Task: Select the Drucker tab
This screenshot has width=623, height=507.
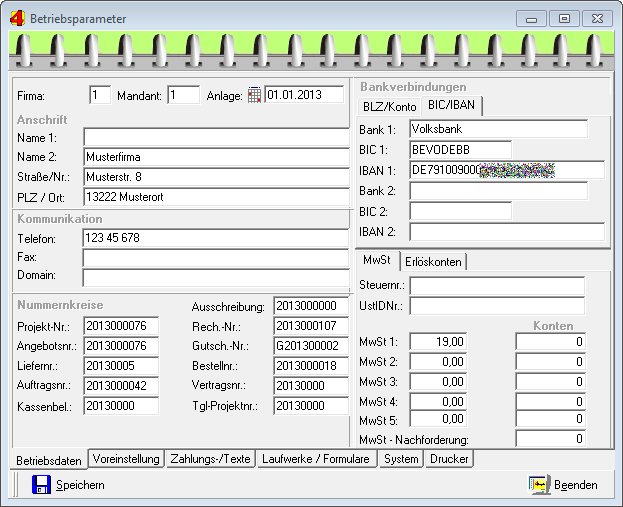Action: tap(449, 459)
